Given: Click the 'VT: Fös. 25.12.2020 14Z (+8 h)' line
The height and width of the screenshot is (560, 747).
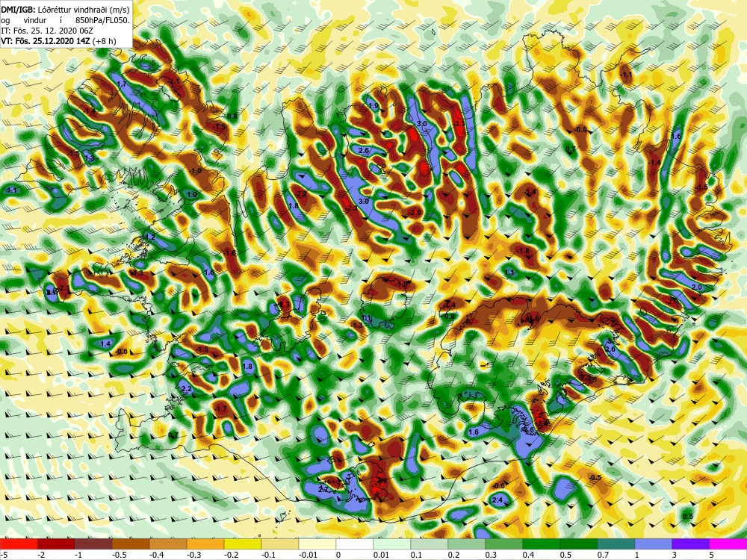Looking at the screenshot, I should click(x=58, y=41).
